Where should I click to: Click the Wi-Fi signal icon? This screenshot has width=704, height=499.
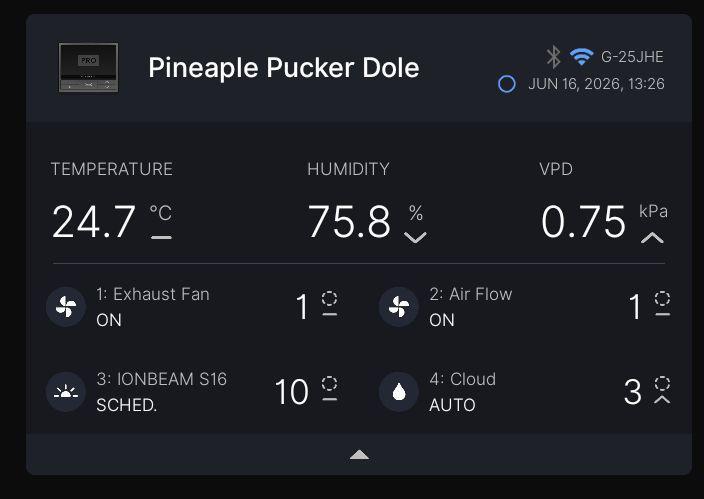[581, 57]
